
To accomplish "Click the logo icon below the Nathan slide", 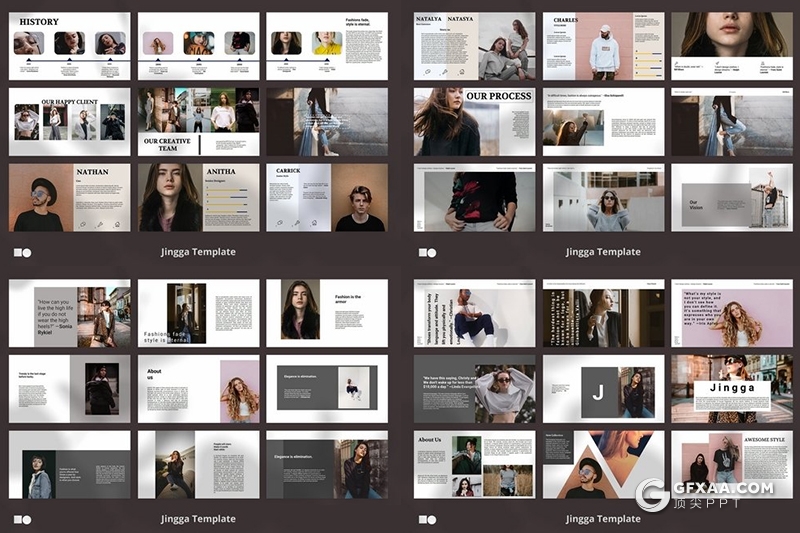I will click(x=22, y=252).
